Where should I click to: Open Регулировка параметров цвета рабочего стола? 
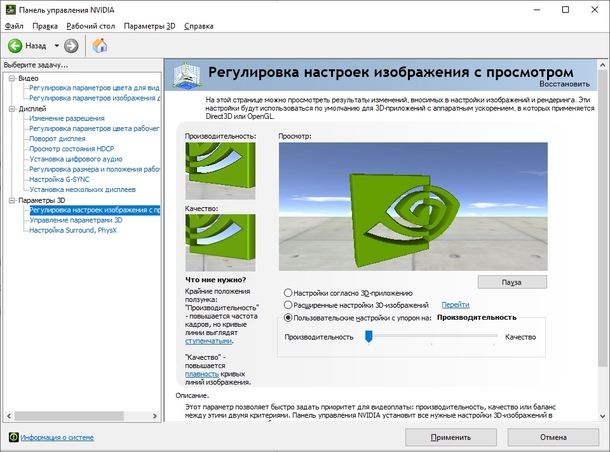[x=95, y=128]
